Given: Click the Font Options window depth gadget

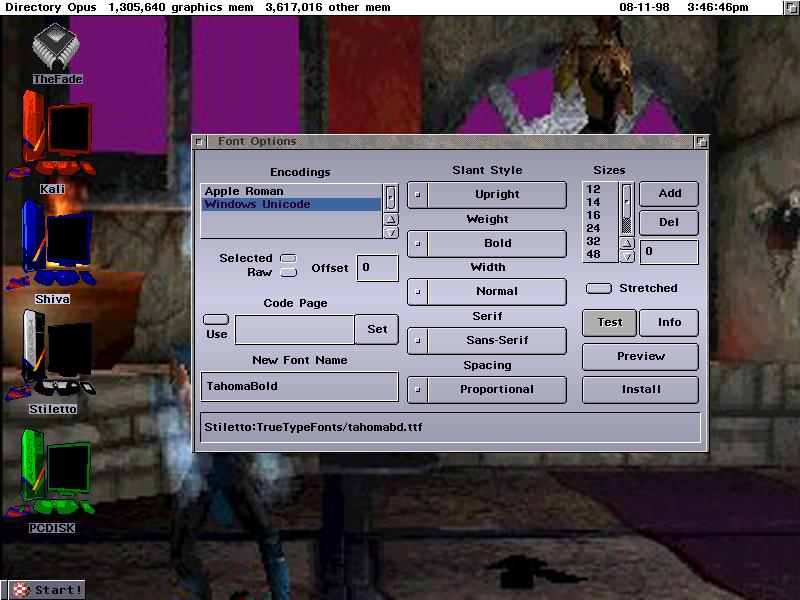Looking at the screenshot, I should [x=702, y=142].
